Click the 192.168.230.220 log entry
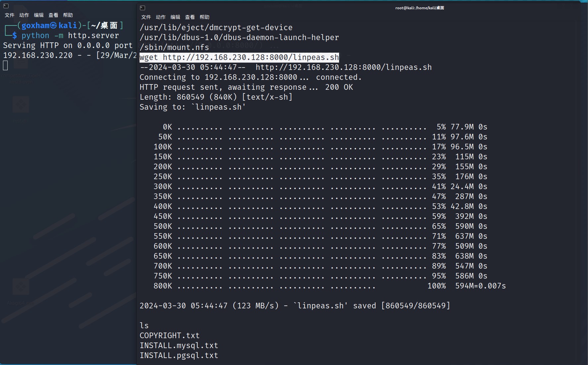This screenshot has height=365, width=588. (x=70, y=55)
